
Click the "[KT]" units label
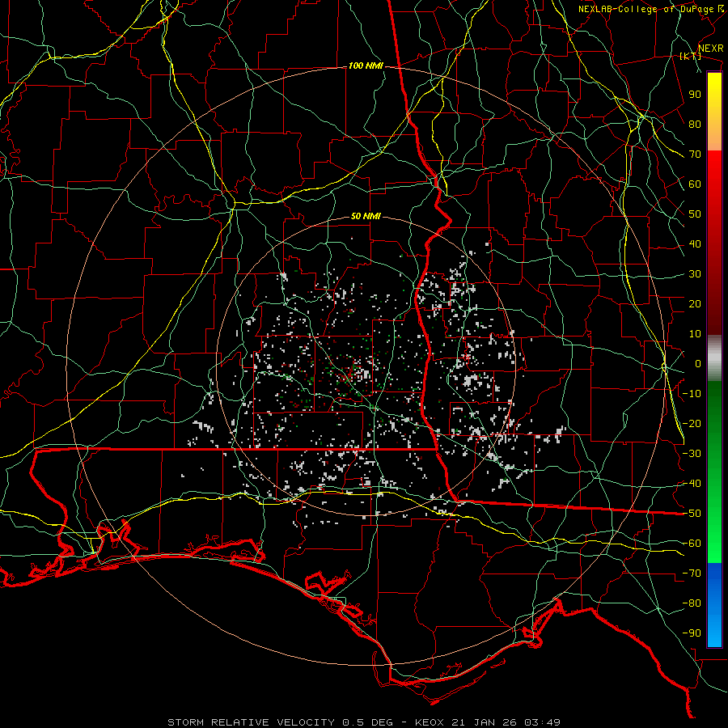click(x=691, y=56)
